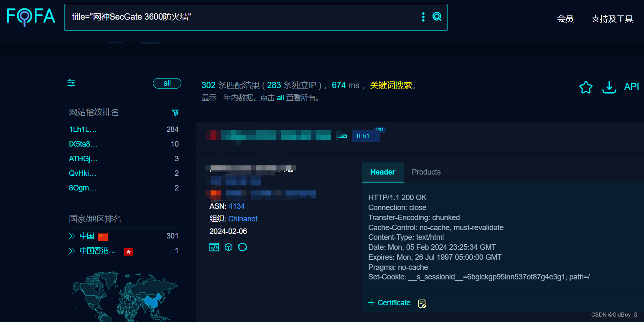Click the Hong Kong flag icon

(128, 251)
